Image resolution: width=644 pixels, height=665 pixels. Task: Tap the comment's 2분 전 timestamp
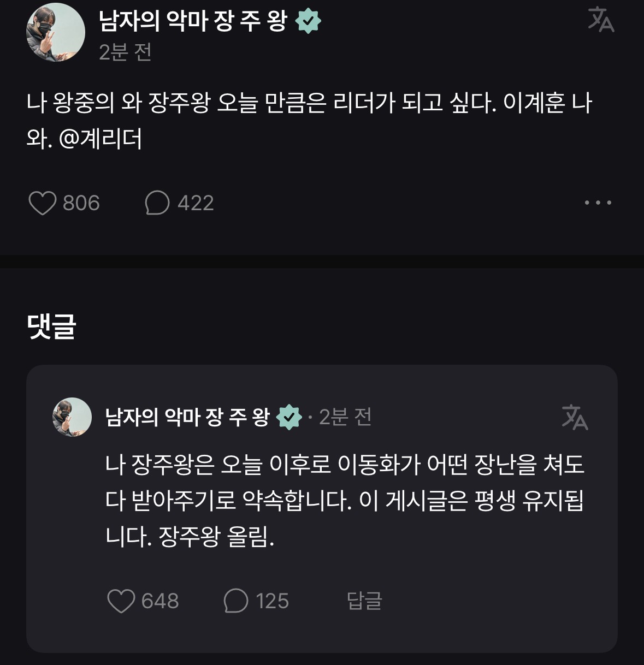tap(345, 418)
